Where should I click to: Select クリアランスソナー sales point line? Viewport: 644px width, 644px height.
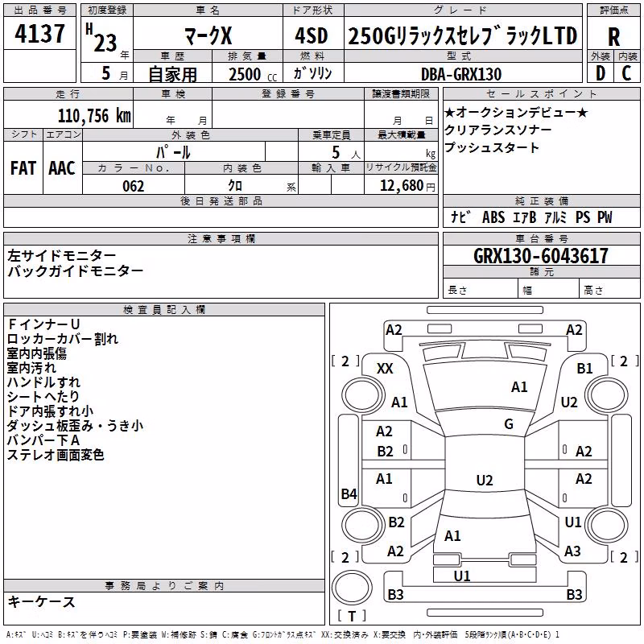pos(497,130)
